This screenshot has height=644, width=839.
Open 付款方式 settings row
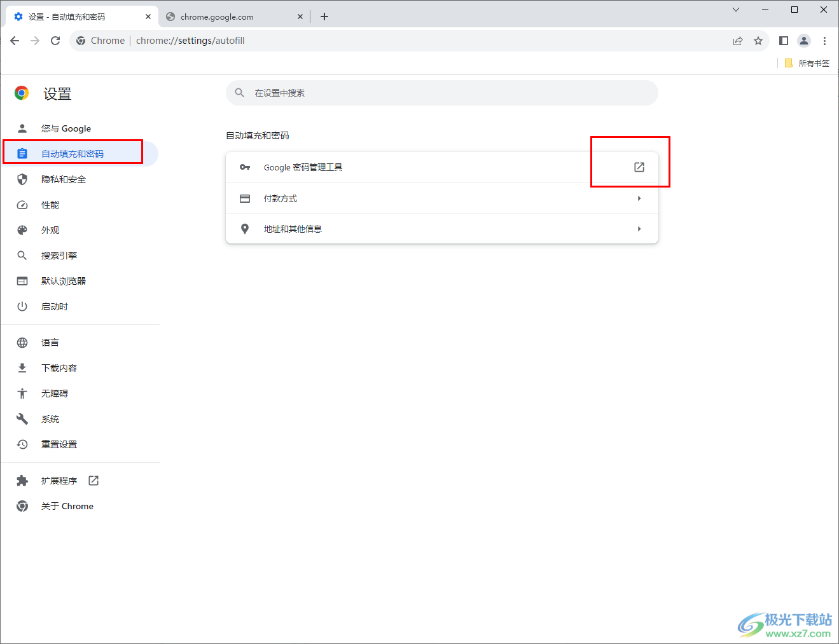tap(442, 198)
